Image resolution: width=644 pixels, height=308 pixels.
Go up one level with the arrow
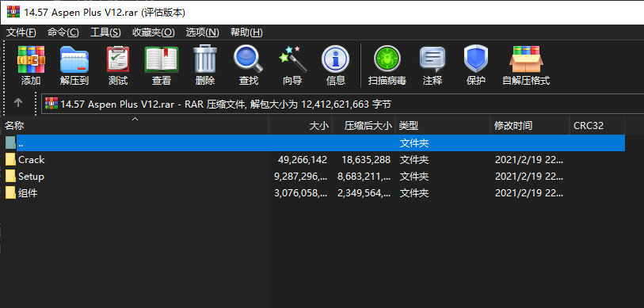coord(18,103)
